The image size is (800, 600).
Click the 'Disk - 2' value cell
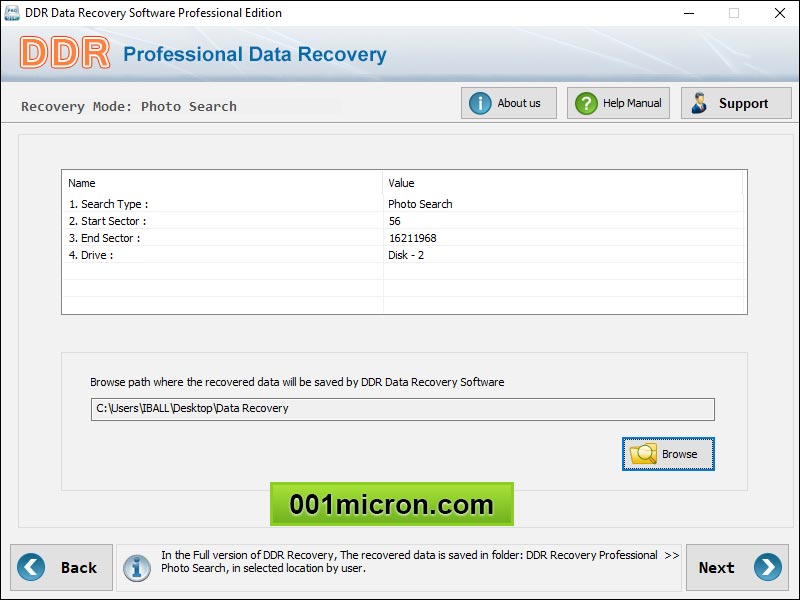tap(406, 255)
